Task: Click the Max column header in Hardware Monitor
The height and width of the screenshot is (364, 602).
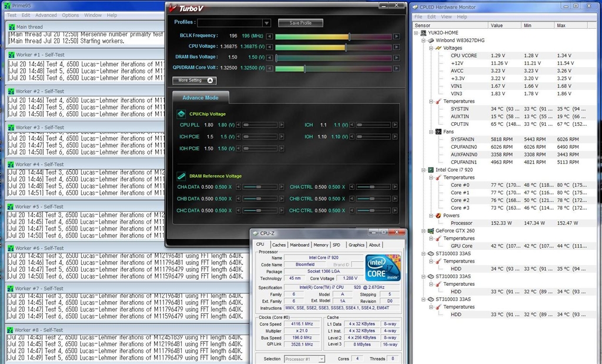Action: click(561, 25)
